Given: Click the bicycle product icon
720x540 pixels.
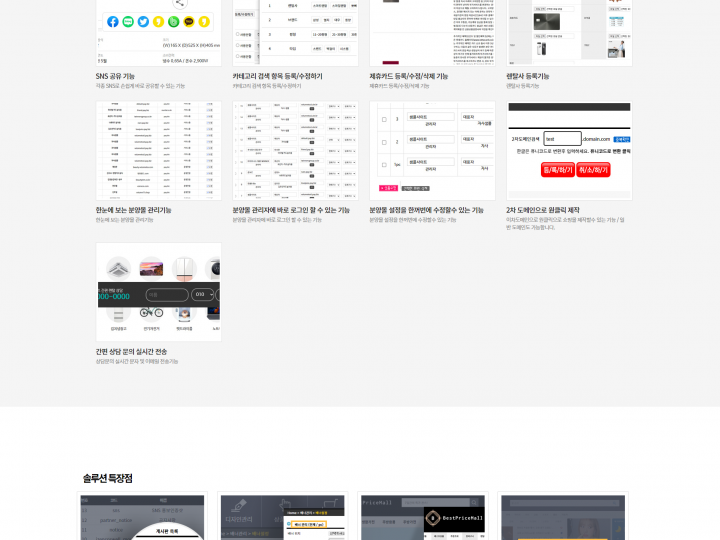Looking at the screenshot, I should point(151,313).
